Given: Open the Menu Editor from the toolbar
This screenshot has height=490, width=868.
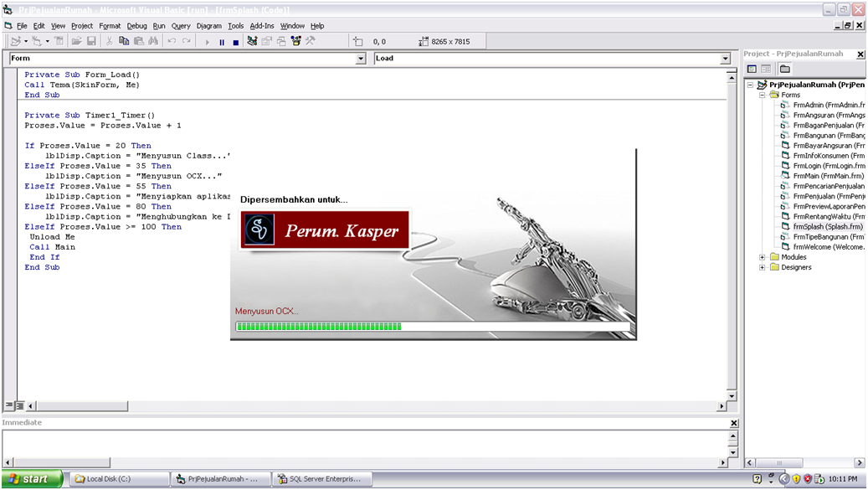Looking at the screenshot, I should (x=59, y=40).
